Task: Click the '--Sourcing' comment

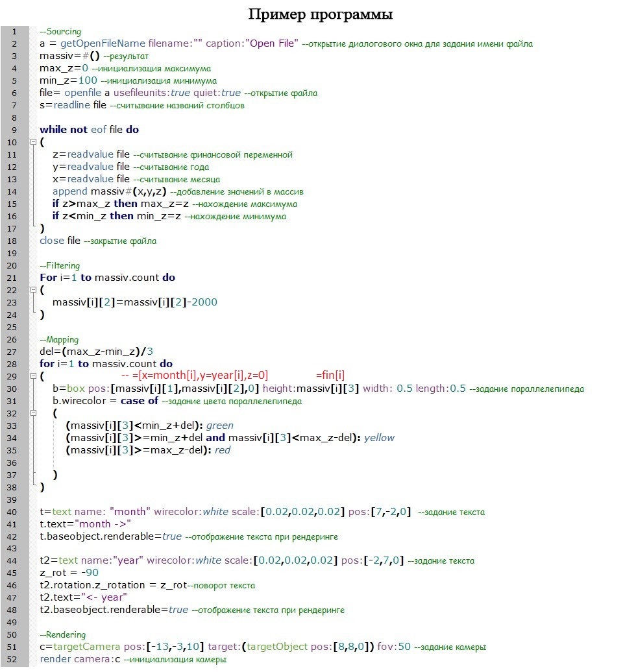Action: (60, 32)
